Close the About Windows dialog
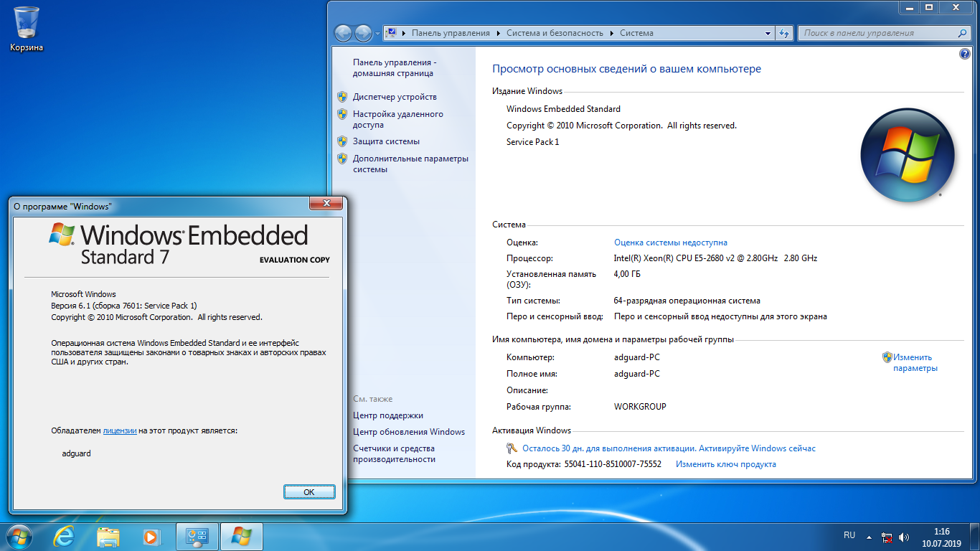The image size is (980, 551). (x=325, y=204)
